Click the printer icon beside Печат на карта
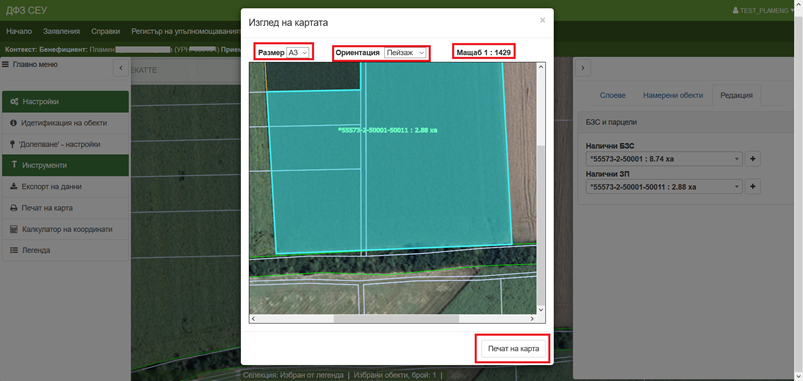 (14, 208)
